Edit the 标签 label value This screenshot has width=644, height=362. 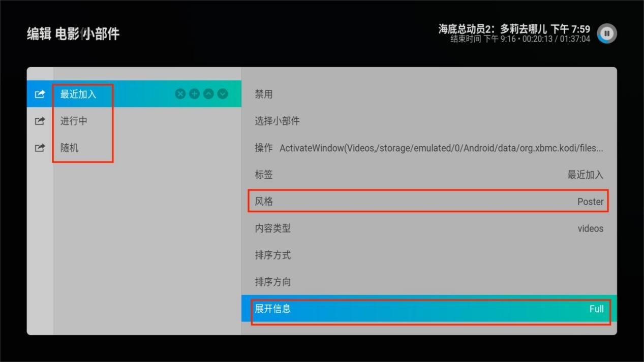pos(428,175)
